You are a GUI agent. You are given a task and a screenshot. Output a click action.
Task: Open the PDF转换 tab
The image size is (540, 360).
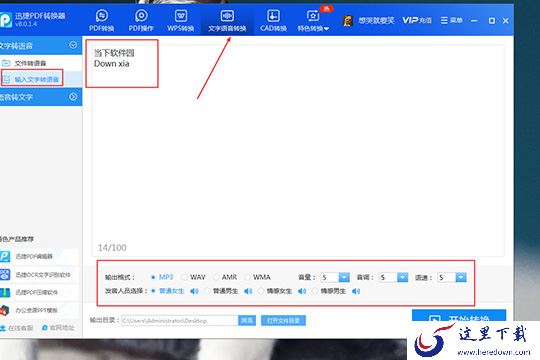point(102,21)
